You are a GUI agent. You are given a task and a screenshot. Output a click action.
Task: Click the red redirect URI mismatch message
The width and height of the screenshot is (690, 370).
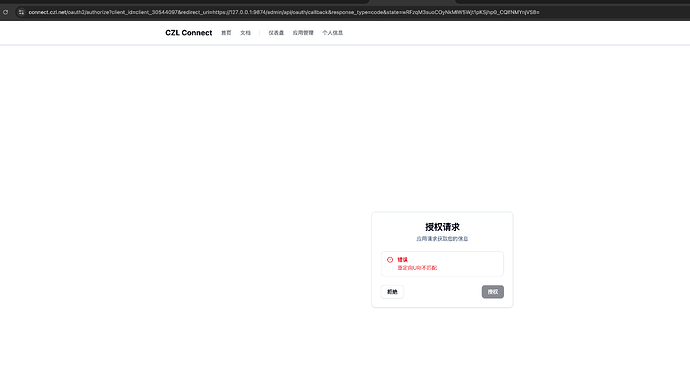417,267
